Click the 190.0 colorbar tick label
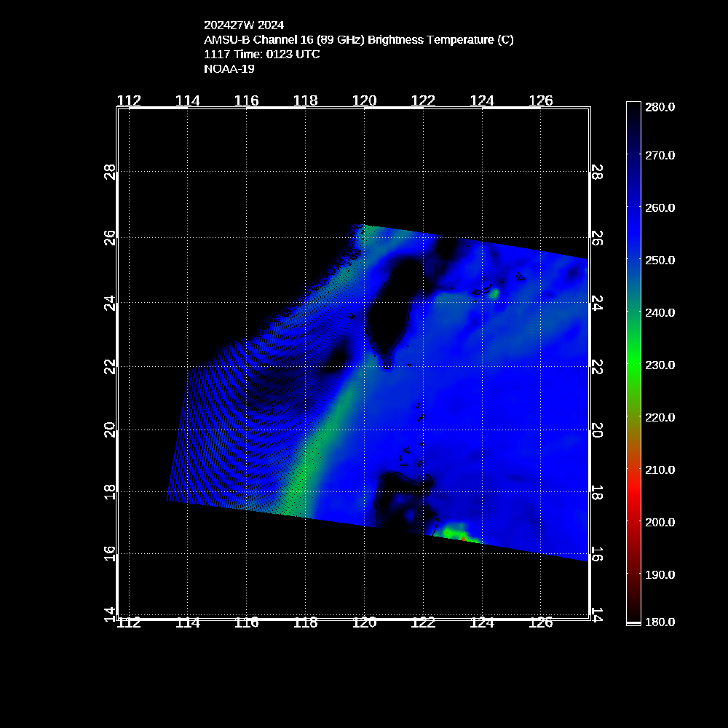 click(660, 574)
